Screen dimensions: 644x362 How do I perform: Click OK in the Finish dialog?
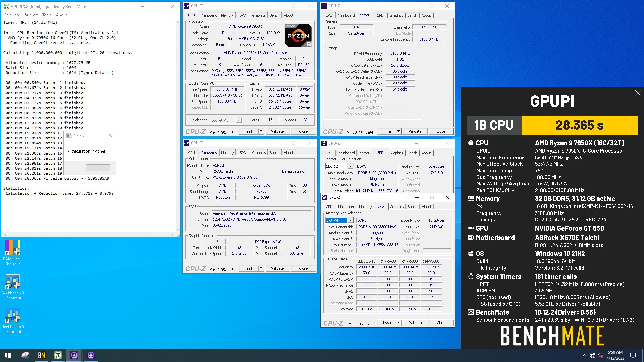(x=98, y=168)
